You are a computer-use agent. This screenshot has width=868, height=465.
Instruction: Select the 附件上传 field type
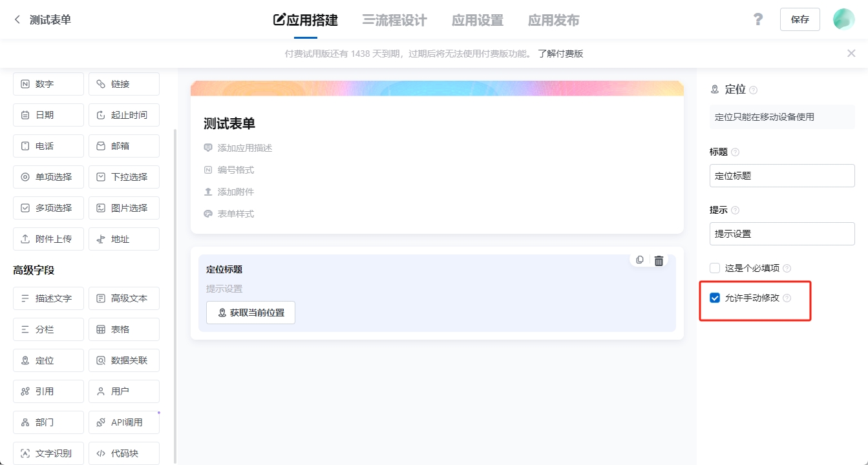click(48, 238)
